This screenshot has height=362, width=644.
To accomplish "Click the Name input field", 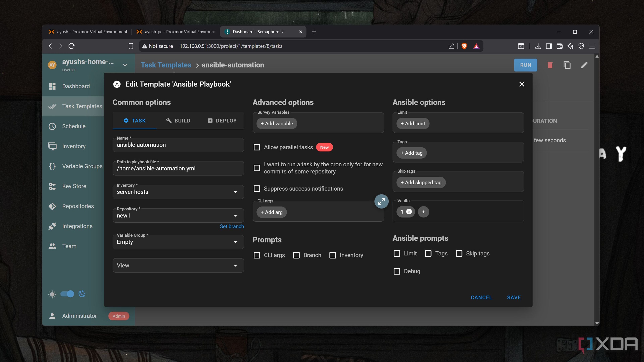I will 178,145.
